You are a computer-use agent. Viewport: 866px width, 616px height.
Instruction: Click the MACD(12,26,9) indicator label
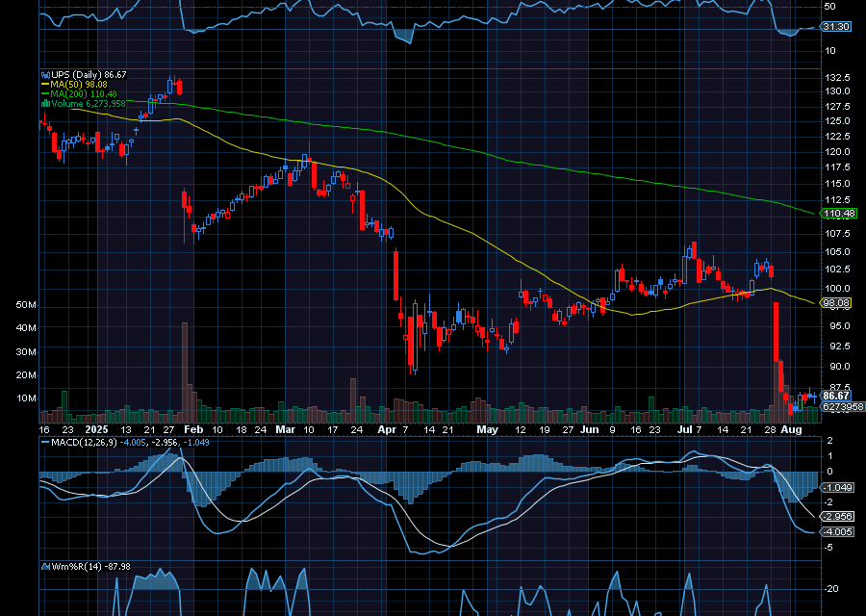click(x=84, y=443)
